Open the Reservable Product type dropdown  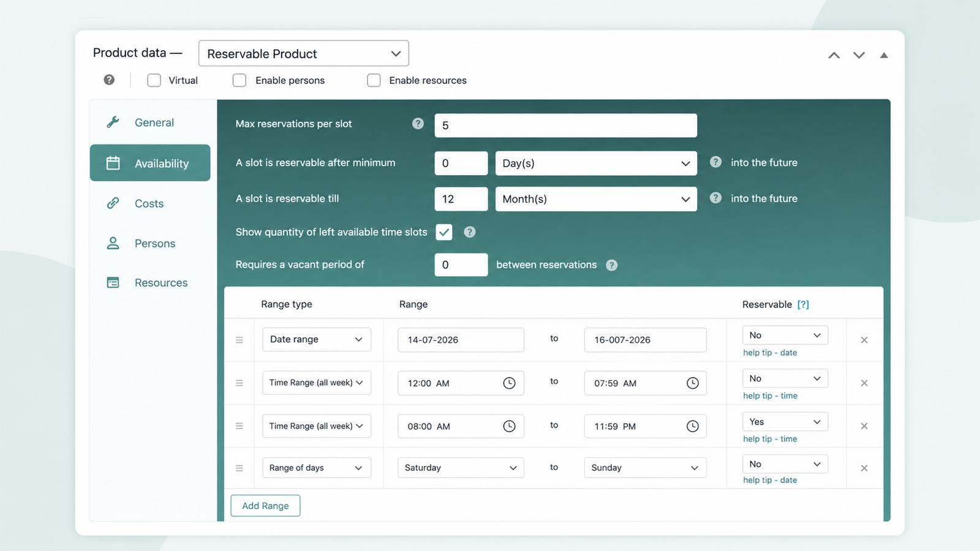(304, 53)
